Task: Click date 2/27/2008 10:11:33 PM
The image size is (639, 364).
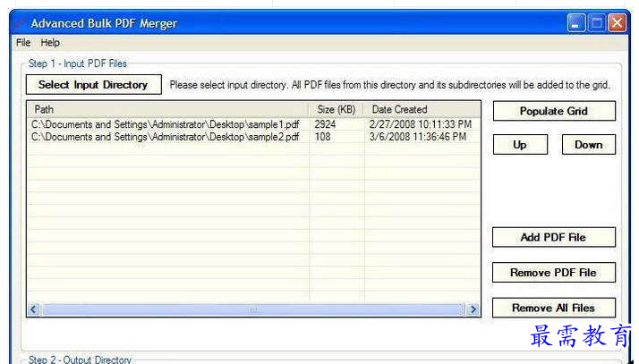Action: (420, 124)
